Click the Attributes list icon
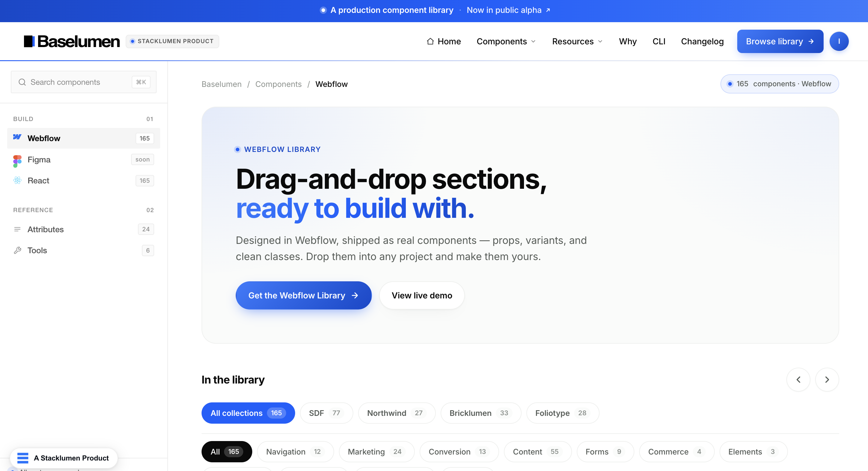Screen dimensions: 868x471 point(17,229)
